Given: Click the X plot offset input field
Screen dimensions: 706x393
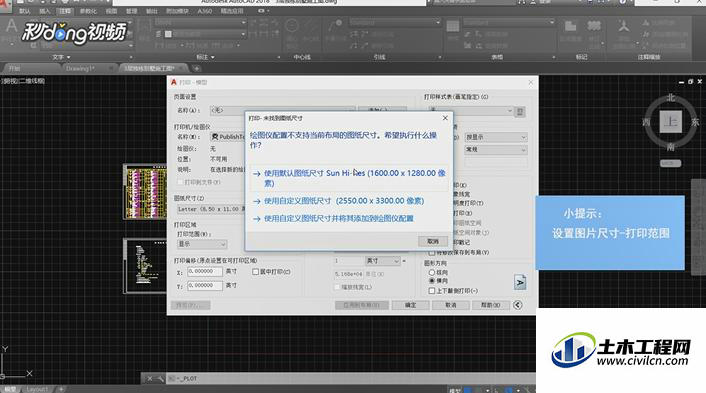Looking at the screenshot, I should [x=205, y=271].
